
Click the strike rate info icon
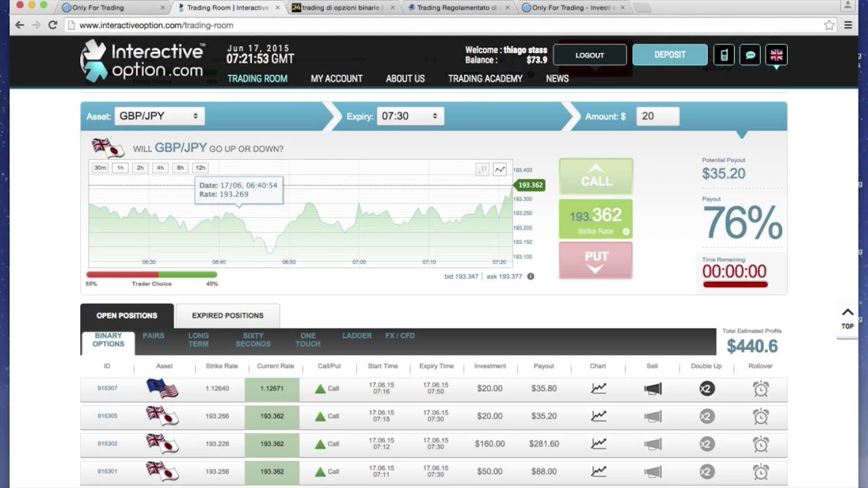tap(626, 232)
